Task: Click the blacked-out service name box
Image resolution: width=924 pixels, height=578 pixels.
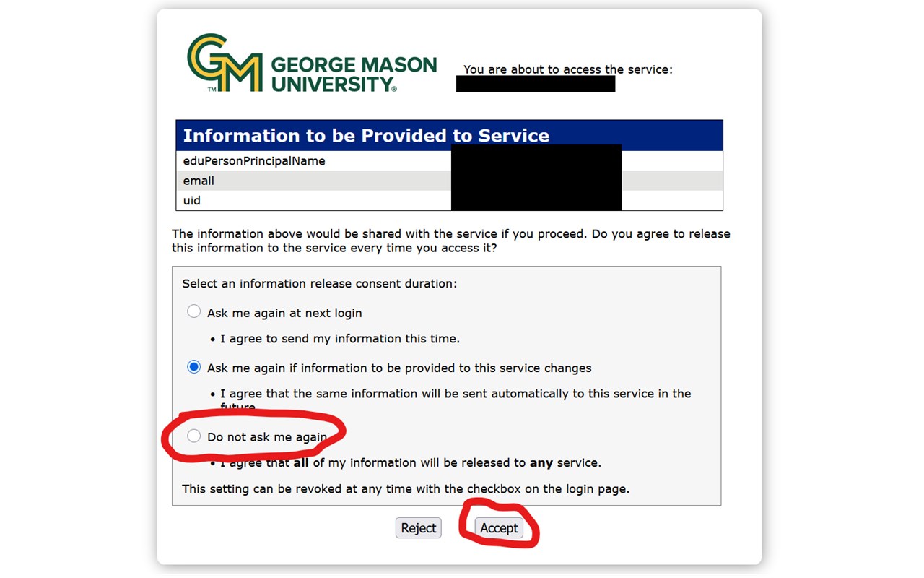Action: coord(536,84)
